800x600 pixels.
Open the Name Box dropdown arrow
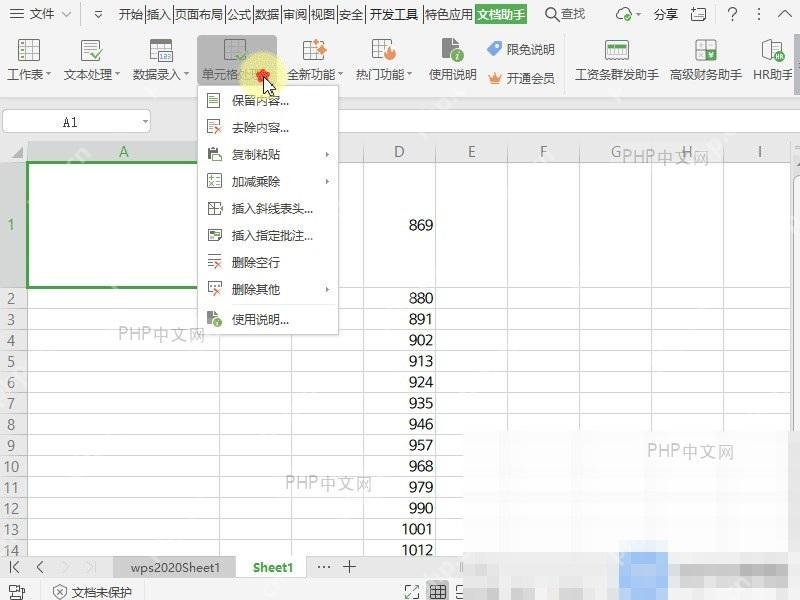[145, 121]
